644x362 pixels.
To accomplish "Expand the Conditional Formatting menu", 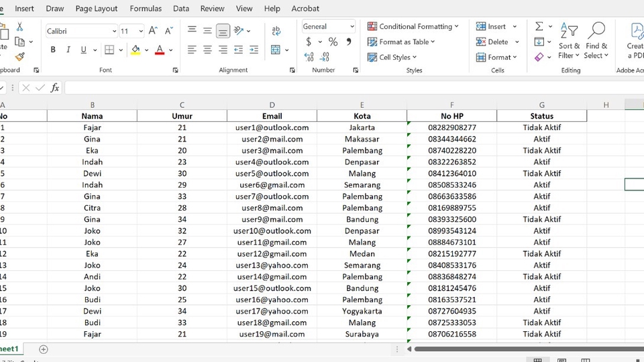I will point(413,27).
